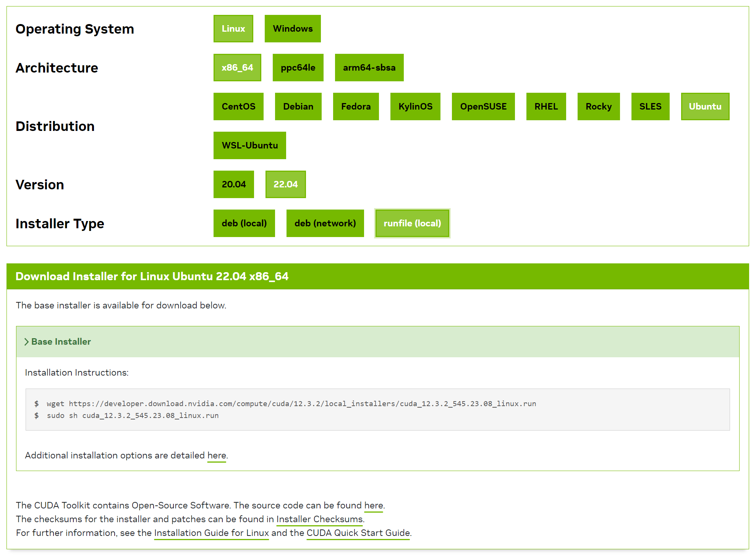Click the wget command line text

[291, 403]
